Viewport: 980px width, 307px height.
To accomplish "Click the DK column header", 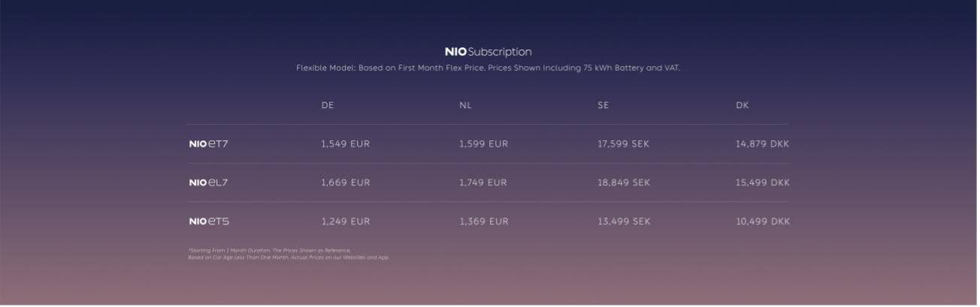I will [742, 105].
